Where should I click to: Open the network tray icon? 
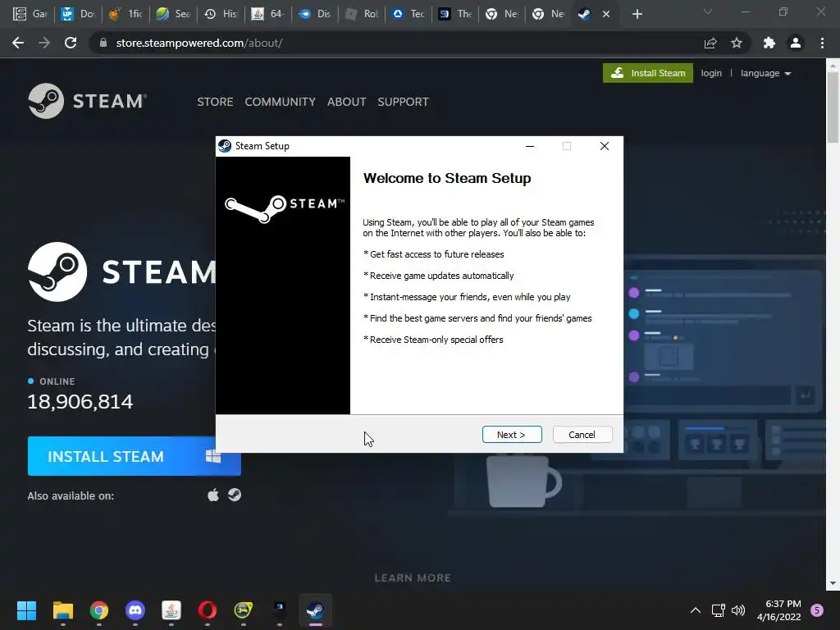718,610
